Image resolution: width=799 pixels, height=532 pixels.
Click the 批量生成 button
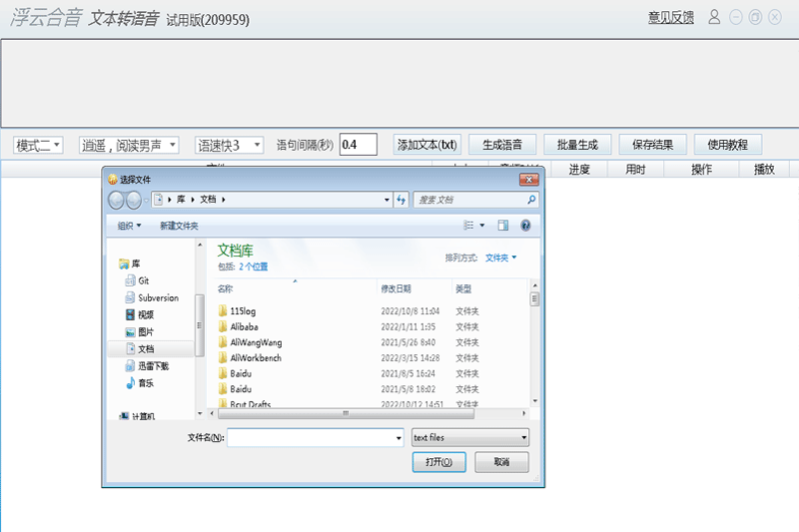click(x=577, y=145)
